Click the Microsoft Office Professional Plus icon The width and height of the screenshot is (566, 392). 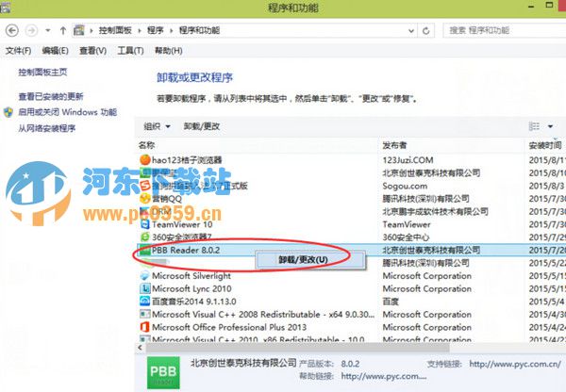point(144,327)
